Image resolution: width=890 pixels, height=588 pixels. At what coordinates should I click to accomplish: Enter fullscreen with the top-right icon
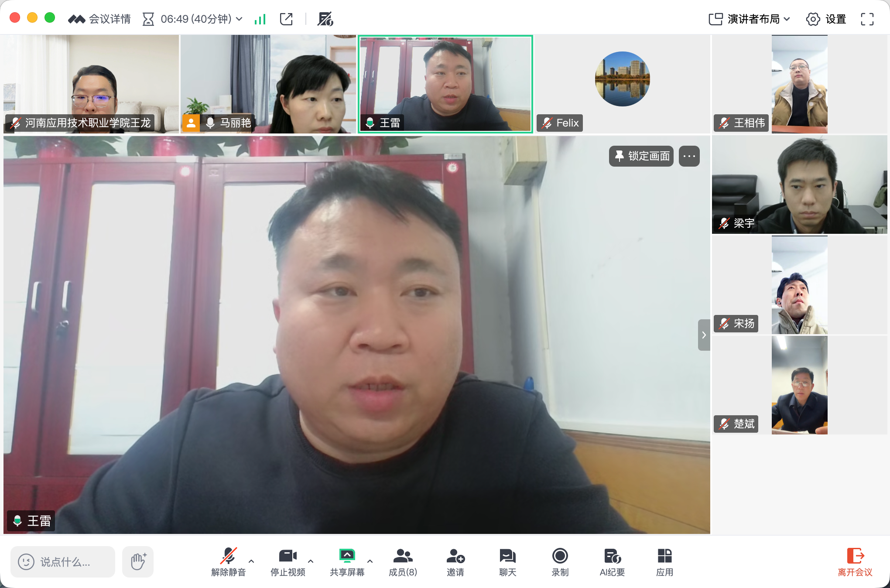pos(867,19)
